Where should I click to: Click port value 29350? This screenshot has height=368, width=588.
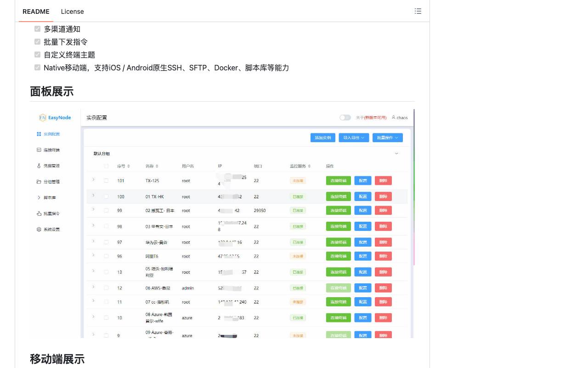[x=260, y=210]
